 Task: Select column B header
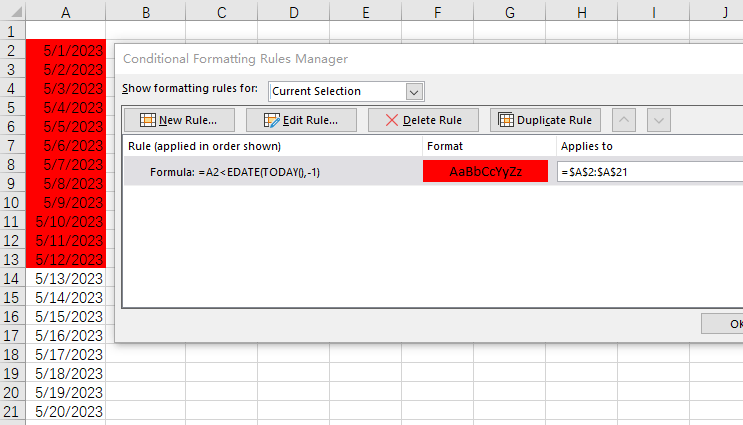click(x=146, y=12)
